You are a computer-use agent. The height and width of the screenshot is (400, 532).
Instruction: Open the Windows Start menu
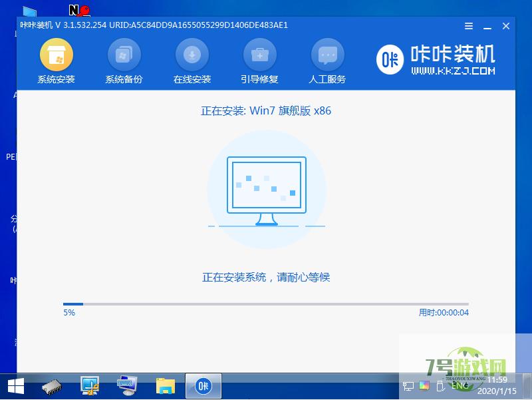click(14, 386)
